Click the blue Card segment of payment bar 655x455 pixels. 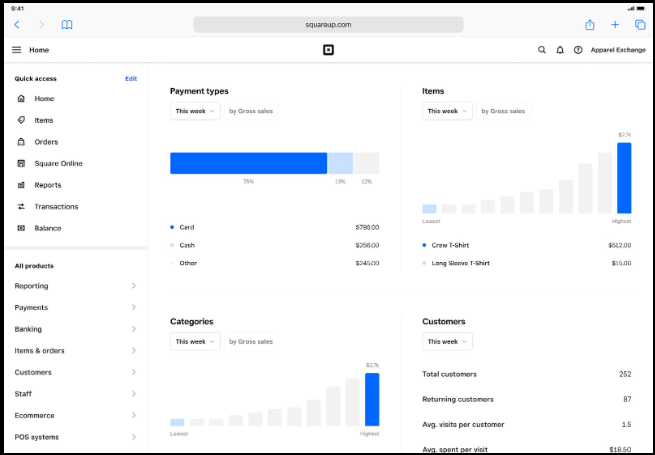coord(249,163)
